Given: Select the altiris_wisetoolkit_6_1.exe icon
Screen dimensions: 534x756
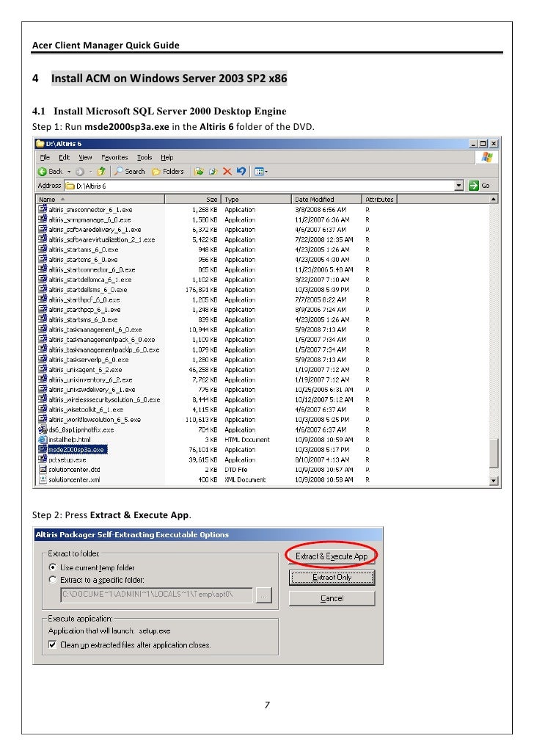Looking at the screenshot, I should pos(43,410).
